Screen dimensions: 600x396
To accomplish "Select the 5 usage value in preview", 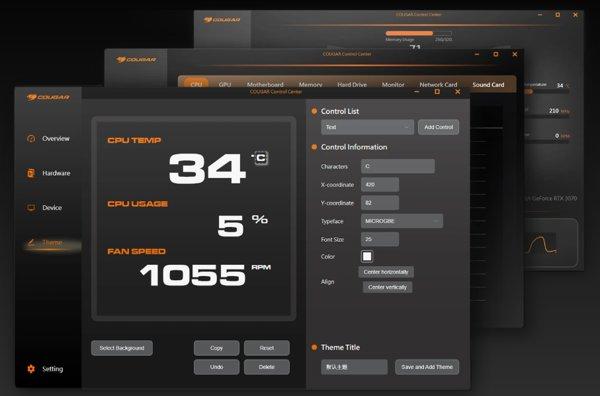I will tap(231, 226).
